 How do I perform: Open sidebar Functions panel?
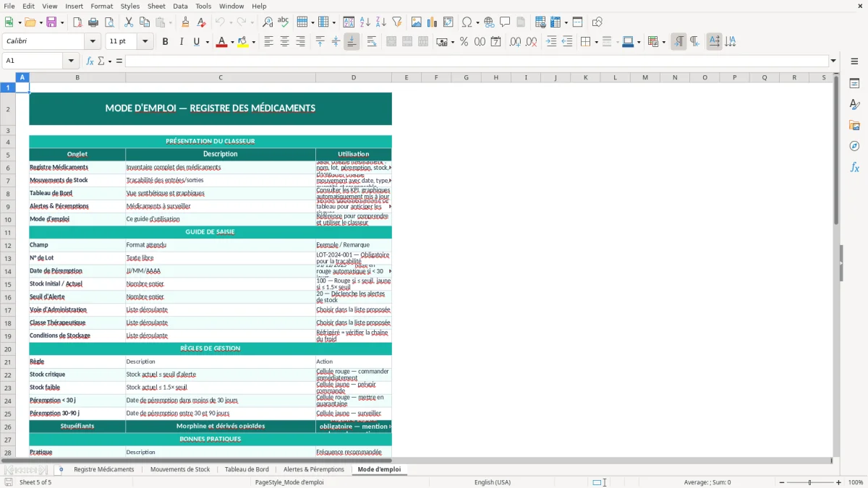pyautogui.click(x=854, y=168)
